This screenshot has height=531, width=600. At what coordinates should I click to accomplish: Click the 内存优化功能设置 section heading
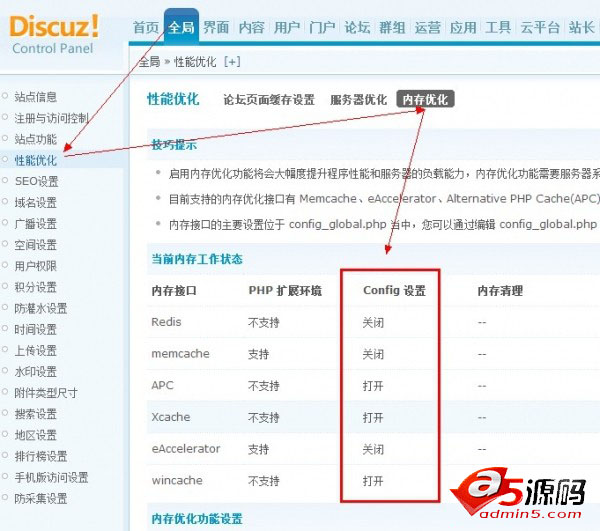click(x=197, y=519)
